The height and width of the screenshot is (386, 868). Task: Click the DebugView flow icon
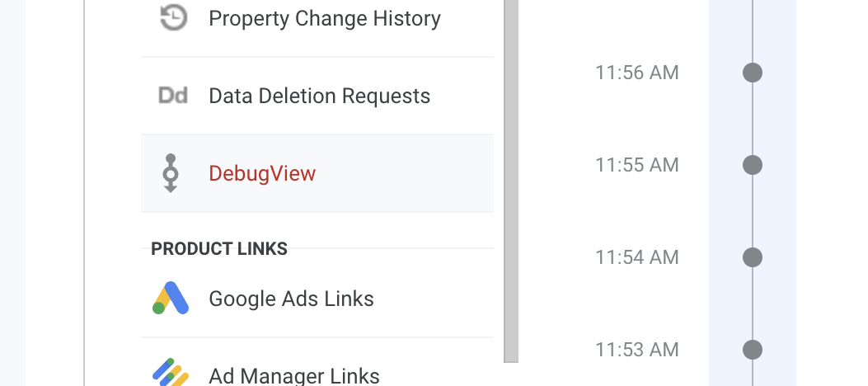pyautogui.click(x=171, y=173)
